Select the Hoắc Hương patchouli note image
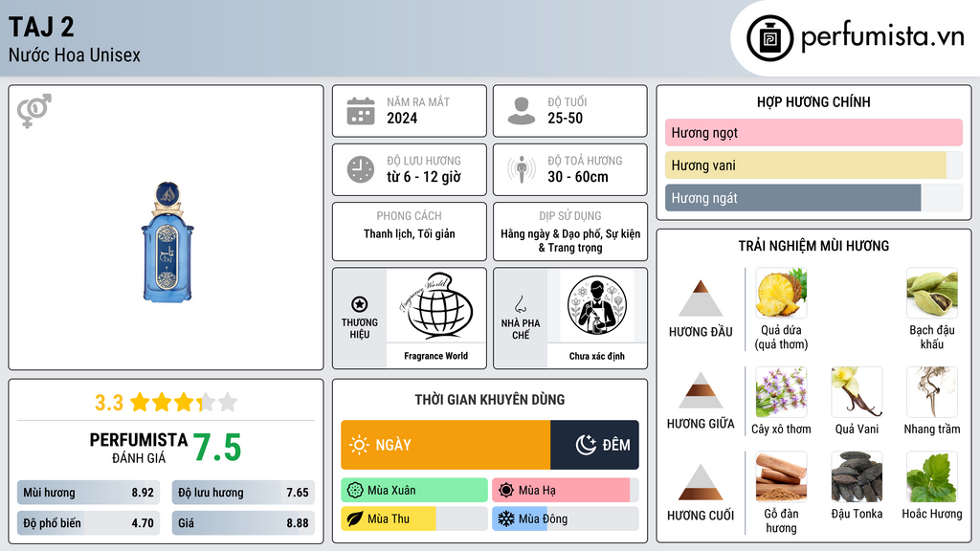The width and height of the screenshot is (980, 551). pyautogui.click(x=932, y=476)
